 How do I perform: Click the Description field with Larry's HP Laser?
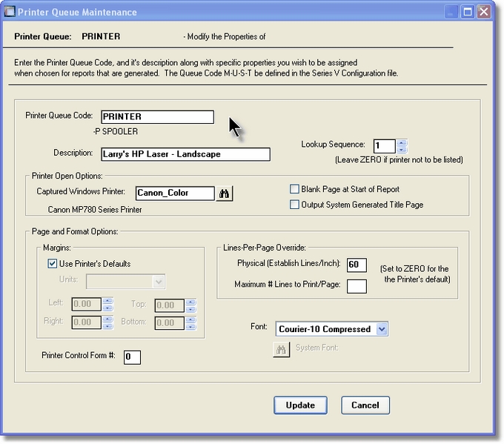[x=185, y=154]
